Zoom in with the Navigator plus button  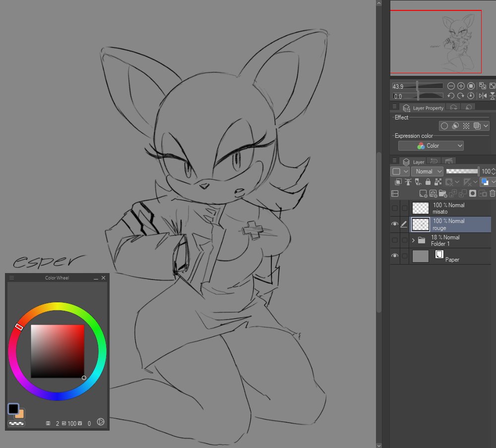coord(461,86)
